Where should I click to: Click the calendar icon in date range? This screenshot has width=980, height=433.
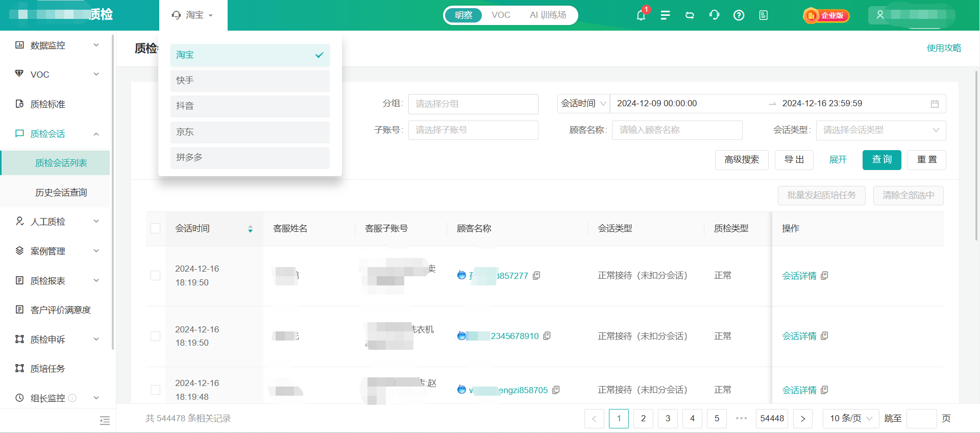pos(935,104)
